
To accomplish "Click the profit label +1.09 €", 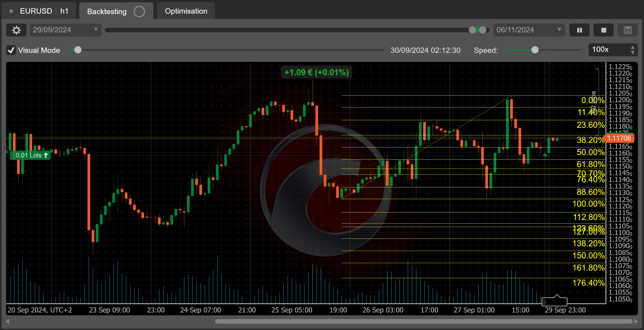I will (x=316, y=72).
